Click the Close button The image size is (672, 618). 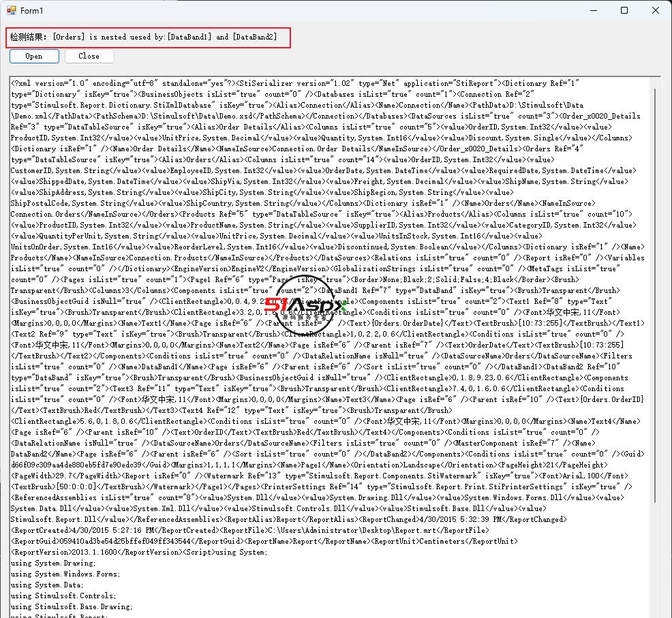click(x=89, y=56)
